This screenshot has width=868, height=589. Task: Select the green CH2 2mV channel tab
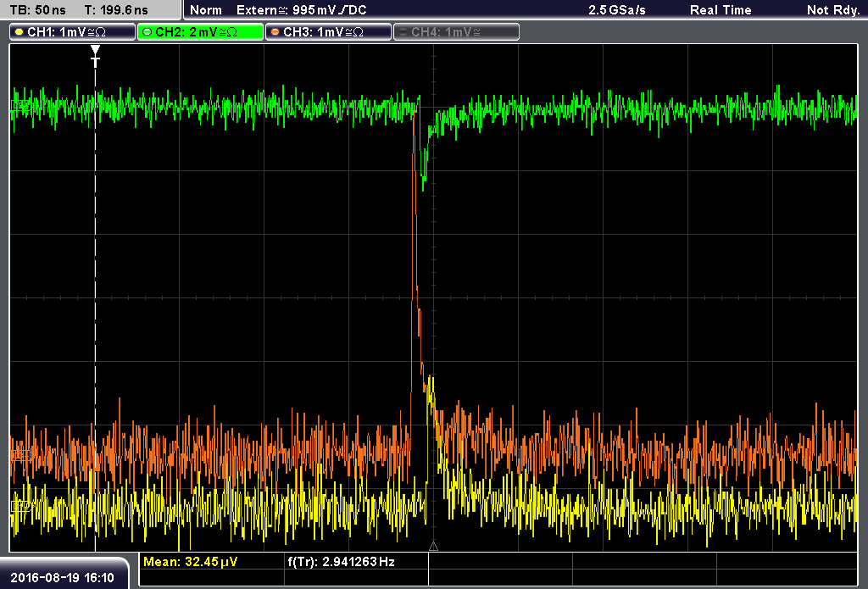point(200,32)
